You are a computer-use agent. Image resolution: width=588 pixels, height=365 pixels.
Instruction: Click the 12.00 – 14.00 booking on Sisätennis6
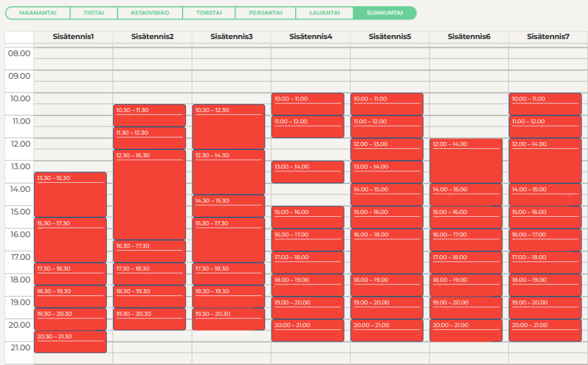click(x=466, y=161)
